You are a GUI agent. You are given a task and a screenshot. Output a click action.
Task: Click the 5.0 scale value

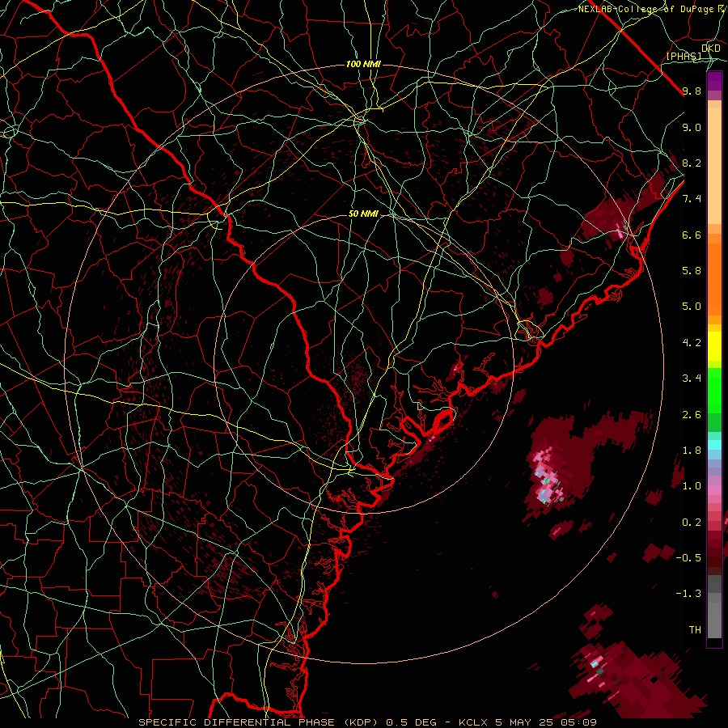click(x=692, y=307)
